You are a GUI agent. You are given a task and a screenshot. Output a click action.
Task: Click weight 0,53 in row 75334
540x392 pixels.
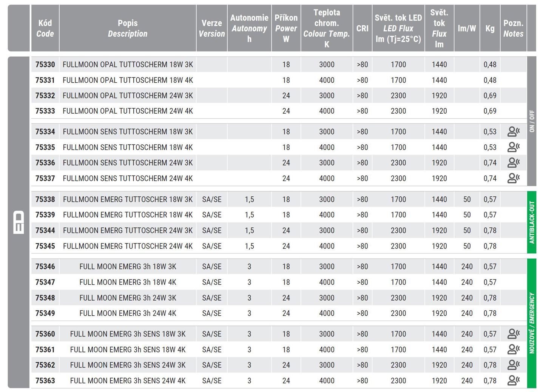pos(490,131)
